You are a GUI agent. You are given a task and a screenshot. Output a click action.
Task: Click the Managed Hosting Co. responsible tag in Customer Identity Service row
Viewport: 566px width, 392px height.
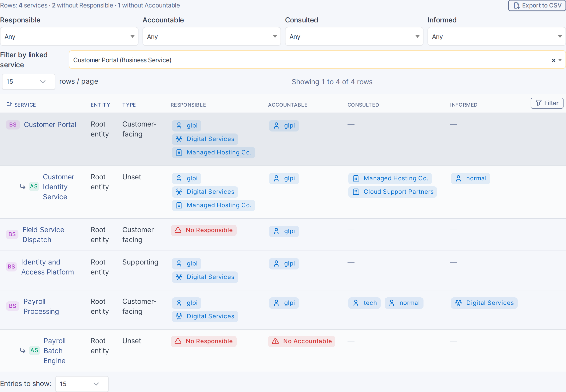pyautogui.click(x=213, y=205)
